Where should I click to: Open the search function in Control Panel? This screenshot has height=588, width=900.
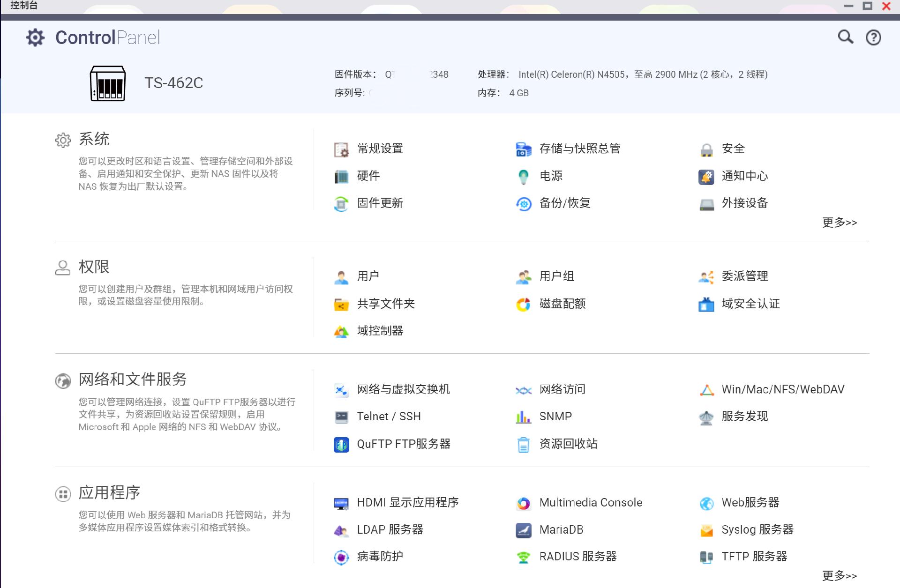point(845,36)
